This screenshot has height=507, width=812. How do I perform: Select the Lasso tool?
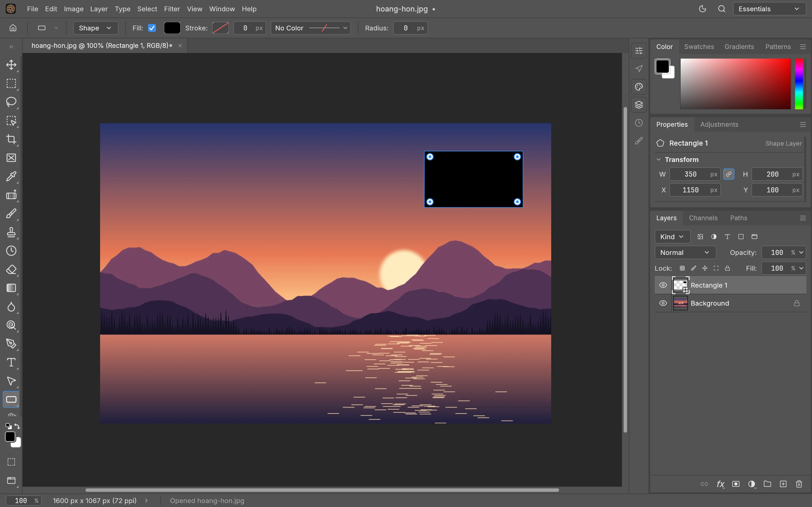click(11, 102)
